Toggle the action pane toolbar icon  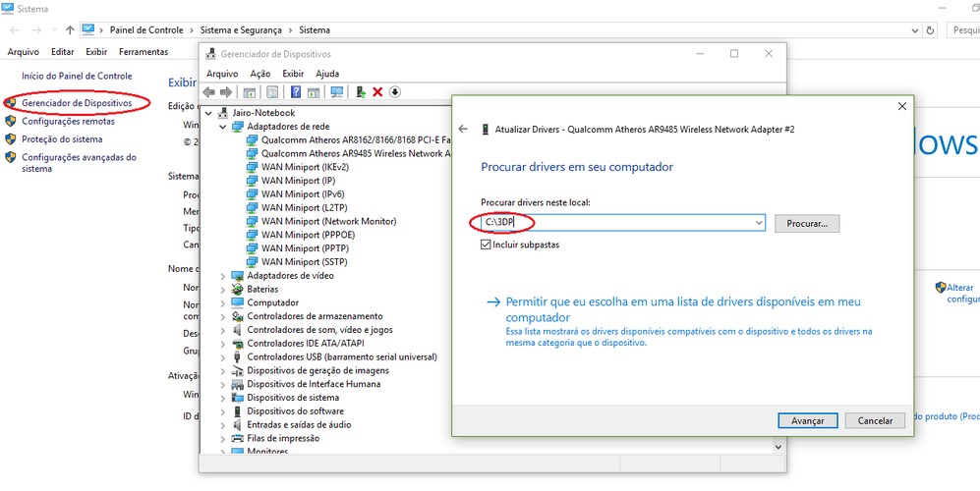point(314,92)
